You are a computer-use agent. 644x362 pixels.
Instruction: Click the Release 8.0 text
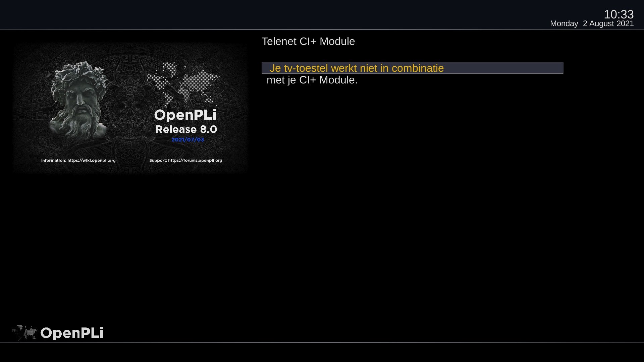(186, 129)
